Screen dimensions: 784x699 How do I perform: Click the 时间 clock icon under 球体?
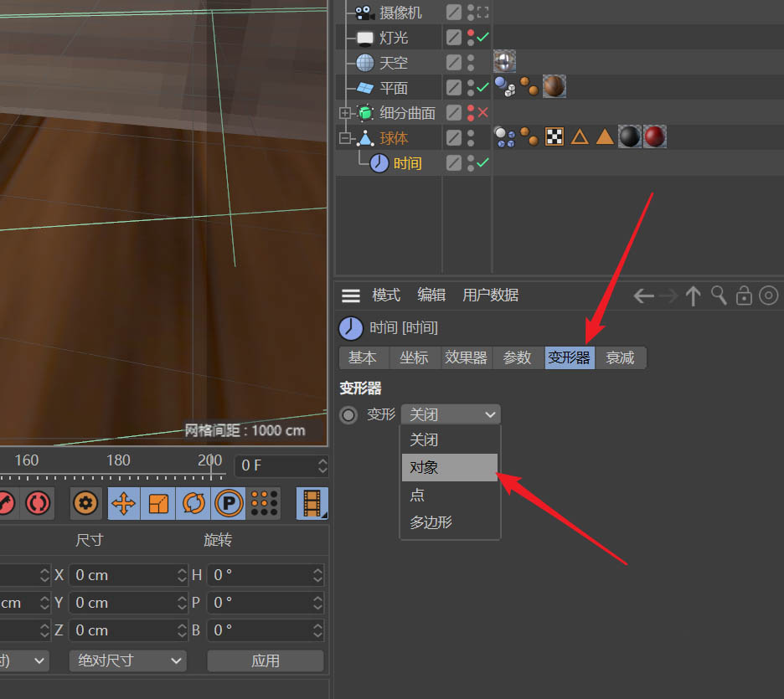pos(378,162)
